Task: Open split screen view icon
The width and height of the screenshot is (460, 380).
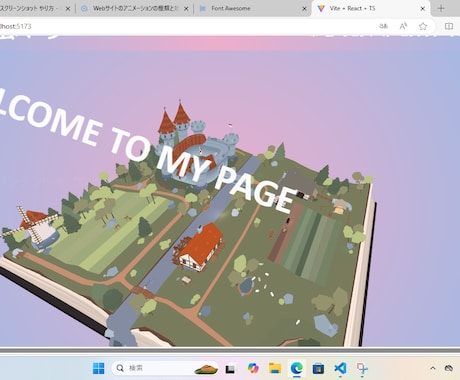Action: 449,26
